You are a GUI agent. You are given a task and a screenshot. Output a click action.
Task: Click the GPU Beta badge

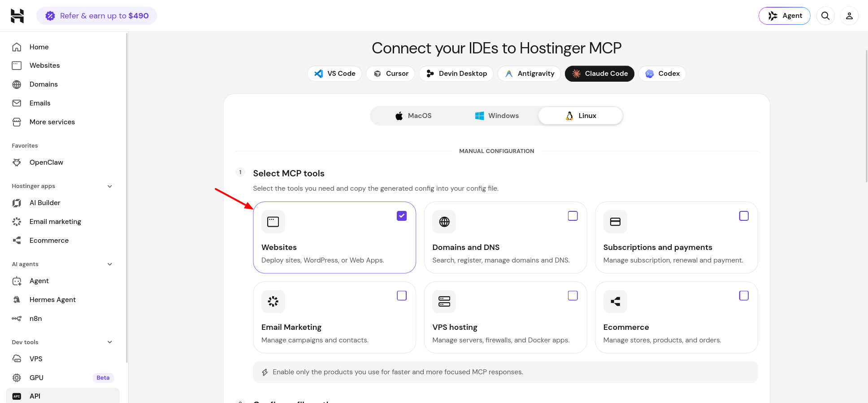click(103, 378)
